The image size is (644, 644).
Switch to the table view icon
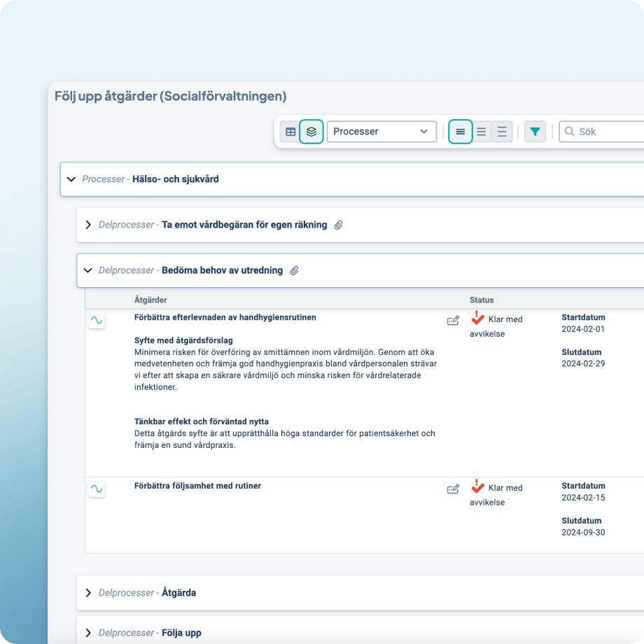pyautogui.click(x=290, y=131)
